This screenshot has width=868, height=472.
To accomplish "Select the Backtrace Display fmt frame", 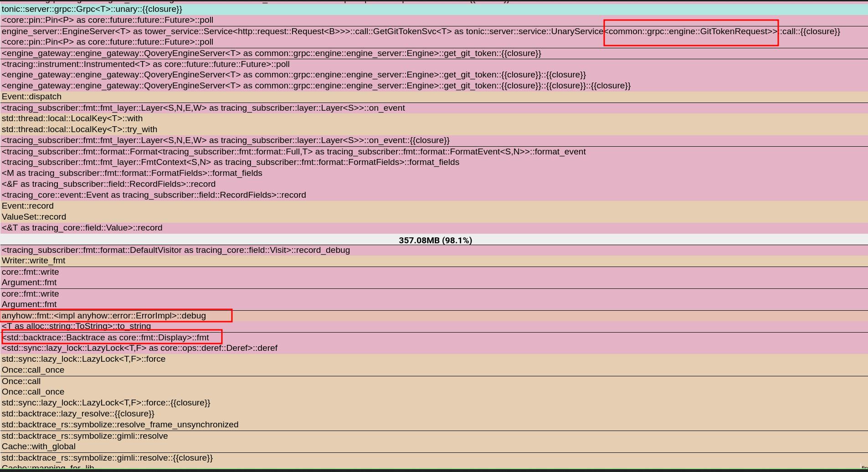I will [x=434, y=338].
